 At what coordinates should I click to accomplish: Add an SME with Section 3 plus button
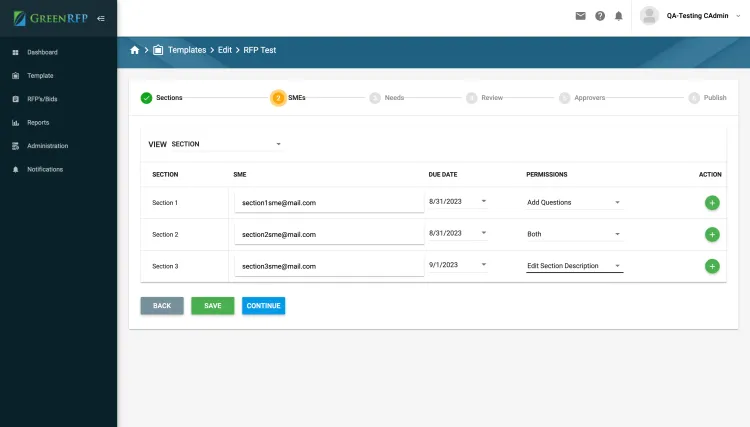(x=712, y=266)
